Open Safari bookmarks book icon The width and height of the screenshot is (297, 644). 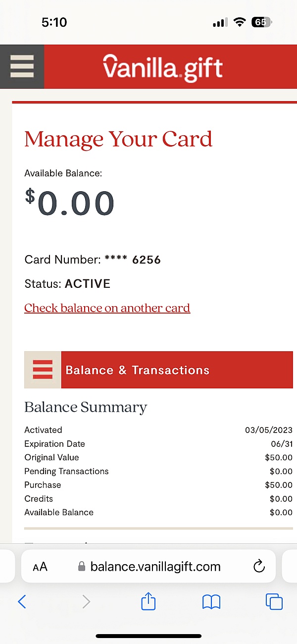(x=211, y=602)
